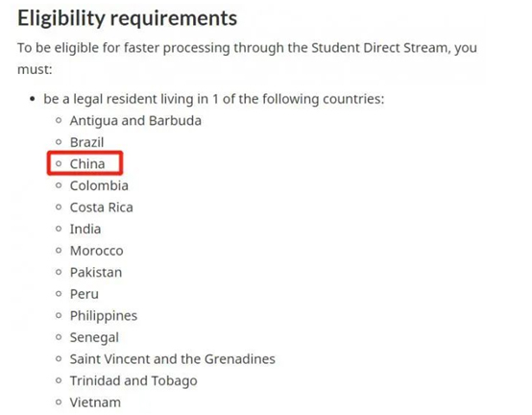Click Brazil in the country list
The width and height of the screenshot is (532, 415).
click(86, 142)
